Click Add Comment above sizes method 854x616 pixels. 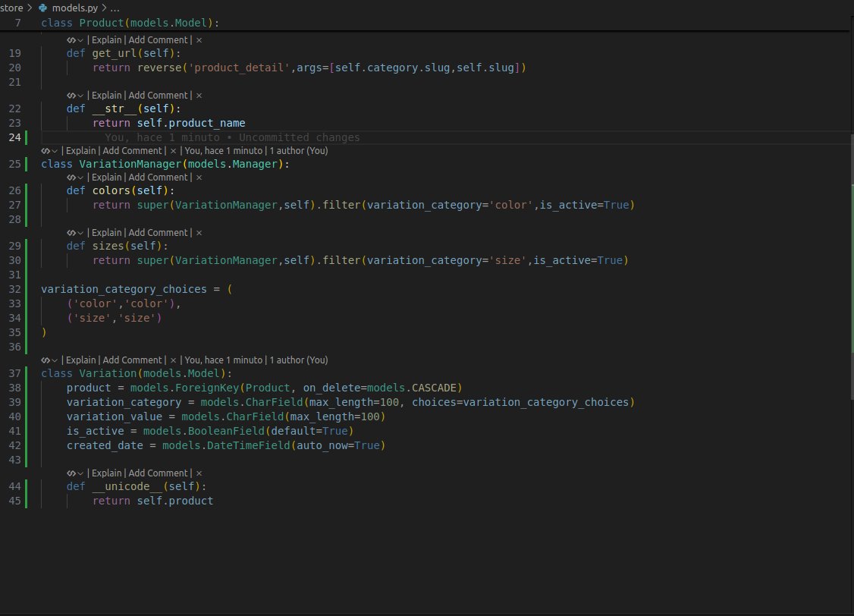pos(158,233)
